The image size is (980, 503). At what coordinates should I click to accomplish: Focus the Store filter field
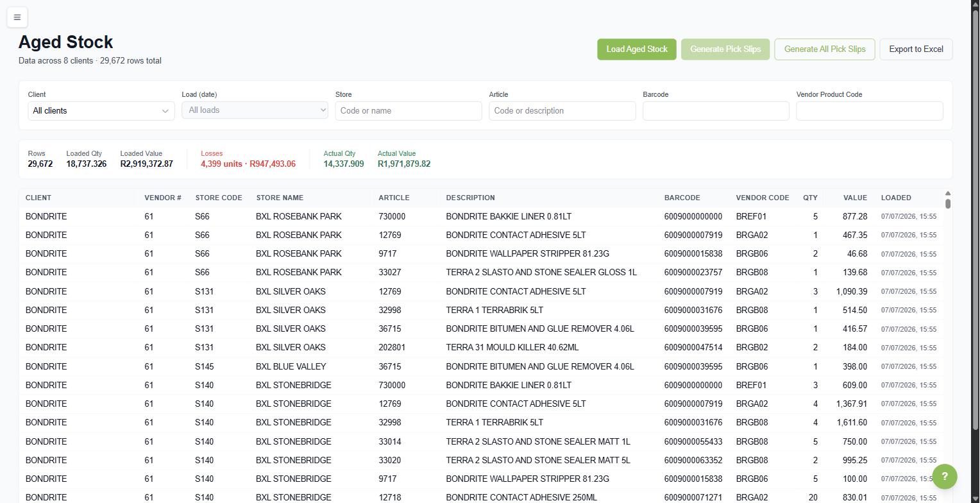[409, 111]
